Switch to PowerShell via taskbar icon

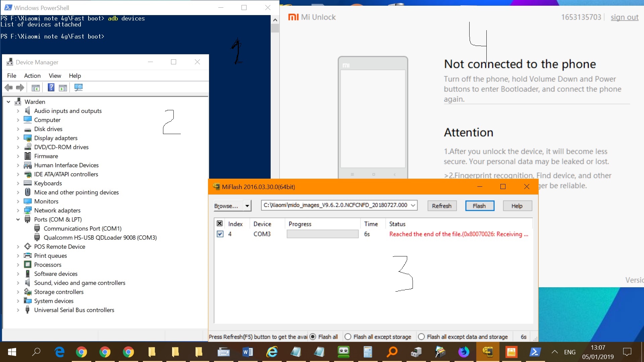[x=535, y=352]
